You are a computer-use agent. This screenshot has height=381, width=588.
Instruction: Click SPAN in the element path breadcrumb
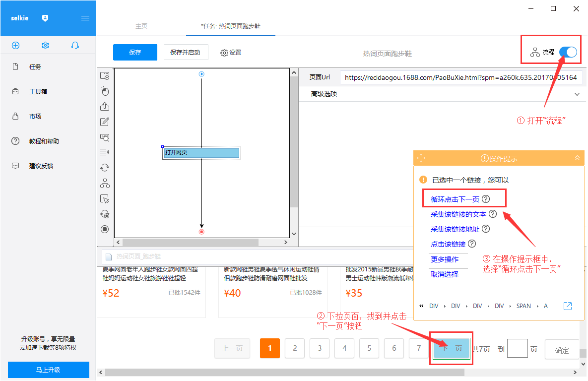523,306
